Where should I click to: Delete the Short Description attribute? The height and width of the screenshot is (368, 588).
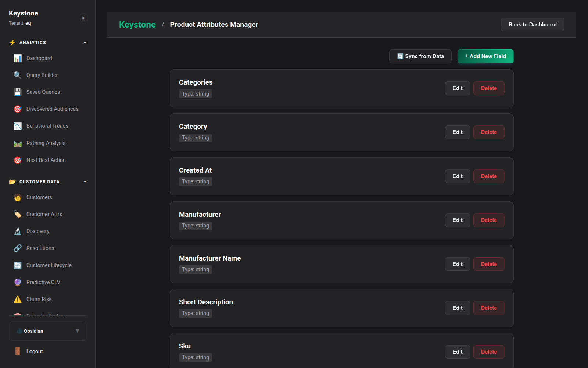coord(489,308)
